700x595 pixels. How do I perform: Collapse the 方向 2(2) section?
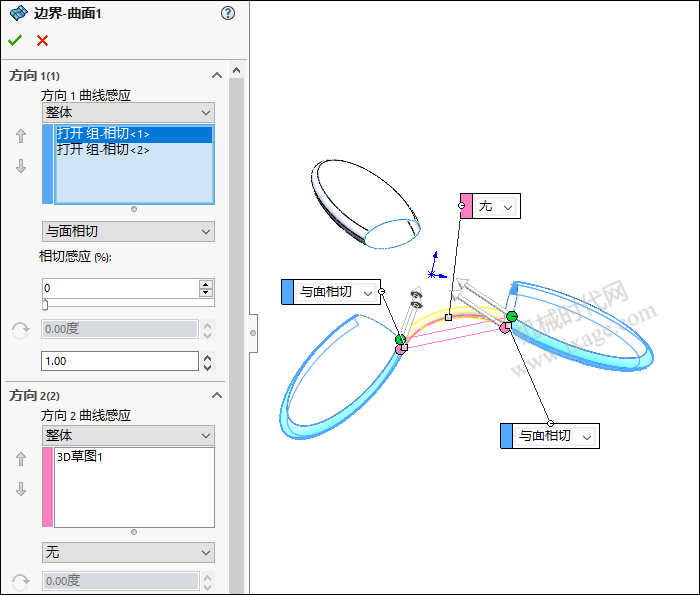pos(217,395)
